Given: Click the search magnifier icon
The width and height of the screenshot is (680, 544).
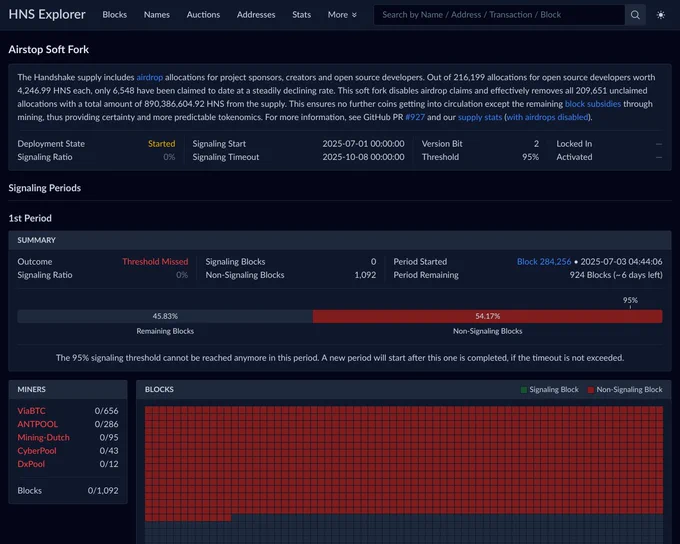Looking at the screenshot, I should click(x=635, y=15).
